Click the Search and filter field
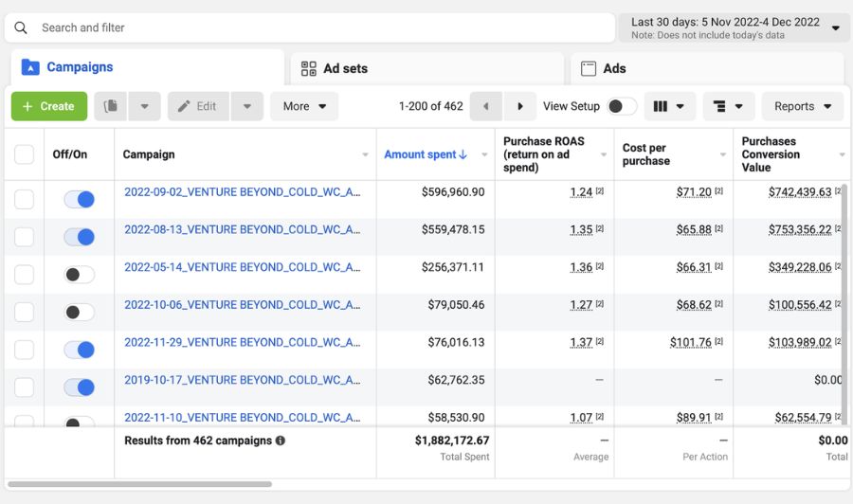The width and height of the screenshot is (853, 504). (310, 27)
